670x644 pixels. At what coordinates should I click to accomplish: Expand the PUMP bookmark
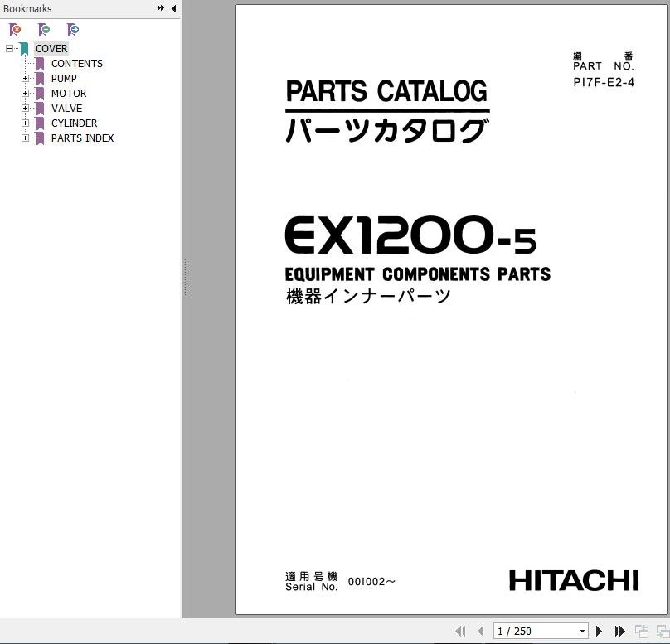(25, 79)
